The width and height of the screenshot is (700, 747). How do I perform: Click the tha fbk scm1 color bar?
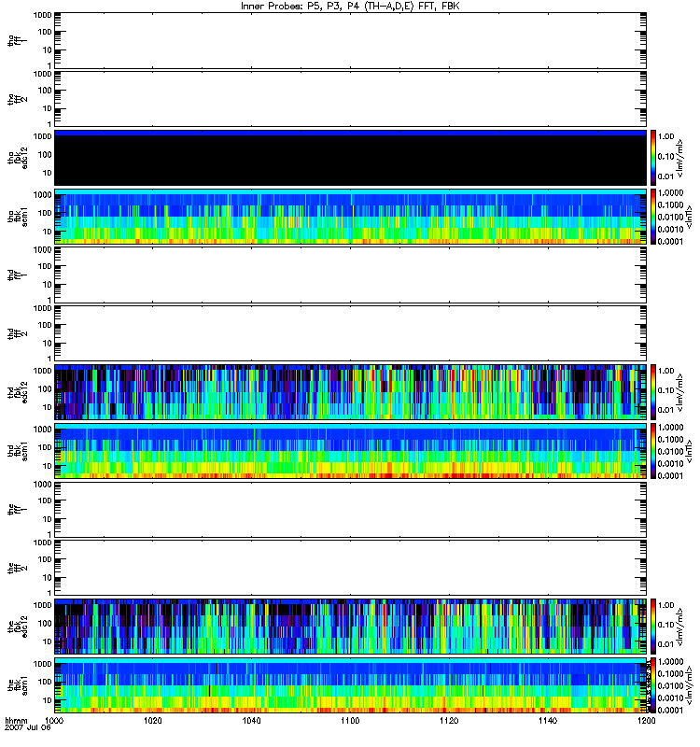[653, 217]
